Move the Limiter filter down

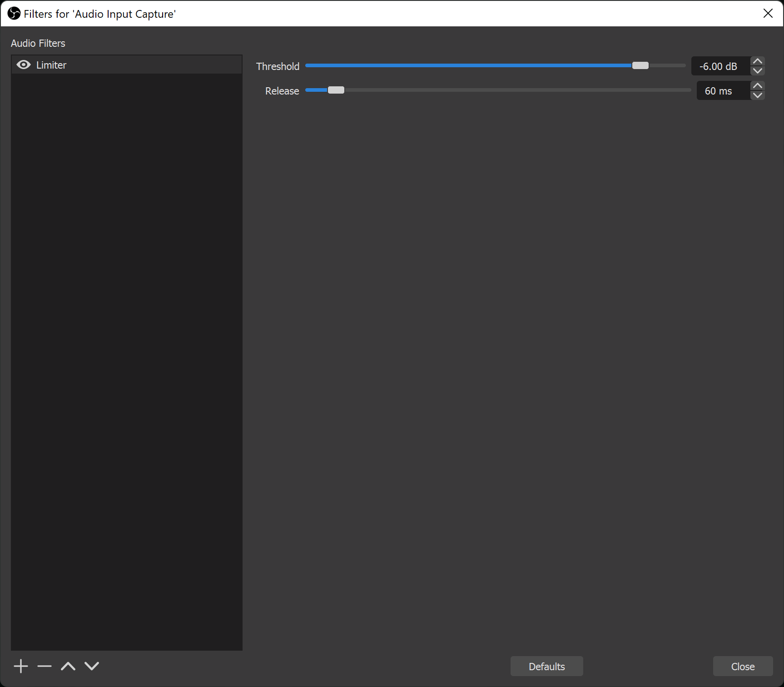[x=92, y=666]
